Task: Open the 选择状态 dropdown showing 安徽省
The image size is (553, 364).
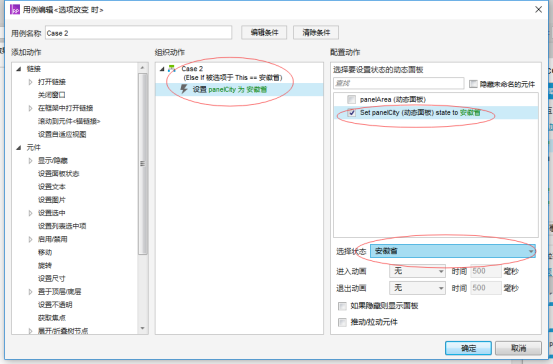Action: 453,251
